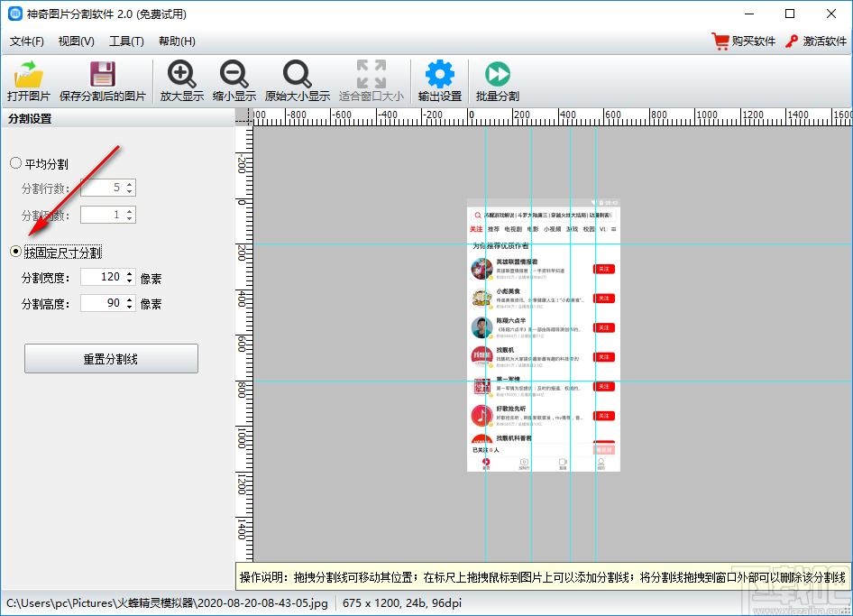
Task: Decrease 分割高度 value with down arrow
Action: 130,307
